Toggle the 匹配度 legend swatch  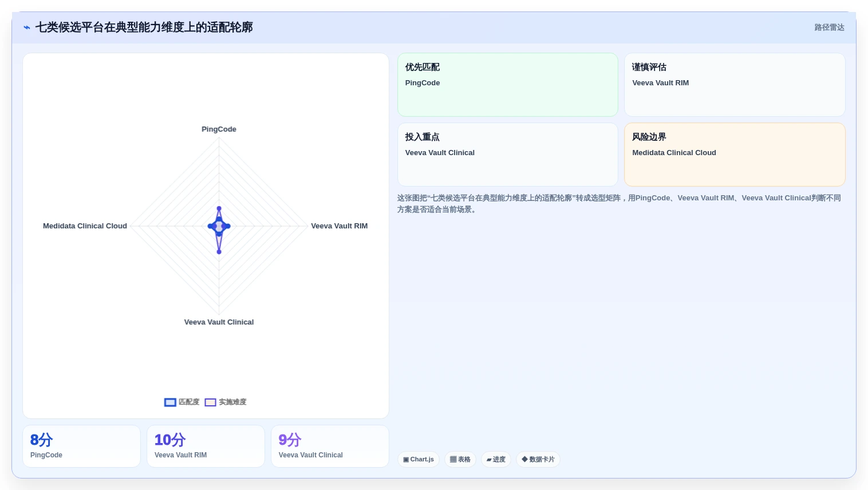(x=170, y=402)
